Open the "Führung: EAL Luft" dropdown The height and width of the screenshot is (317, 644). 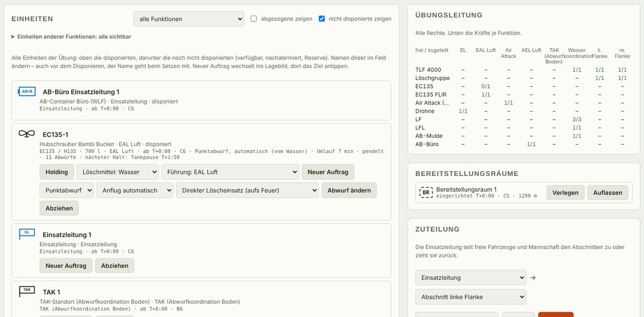click(x=230, y=172)
